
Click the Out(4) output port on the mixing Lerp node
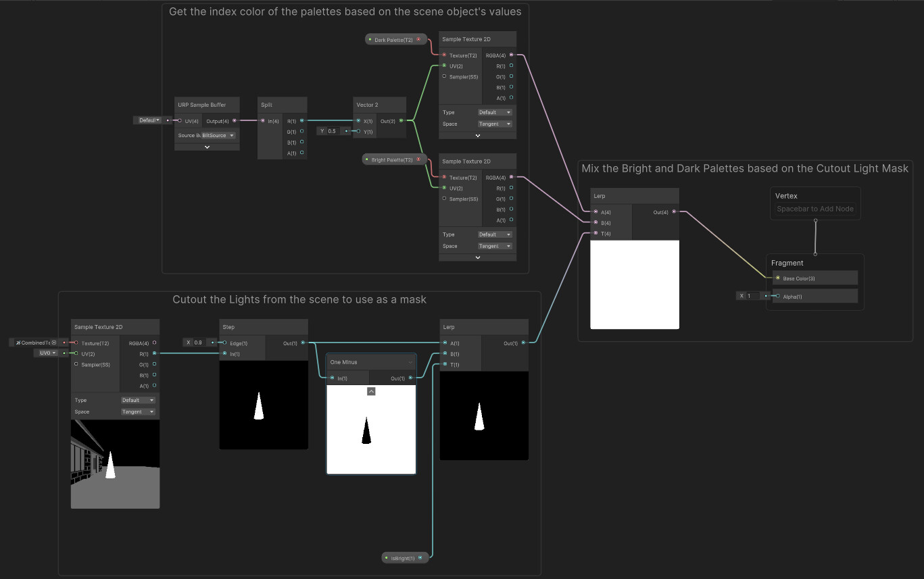(675, 211)
